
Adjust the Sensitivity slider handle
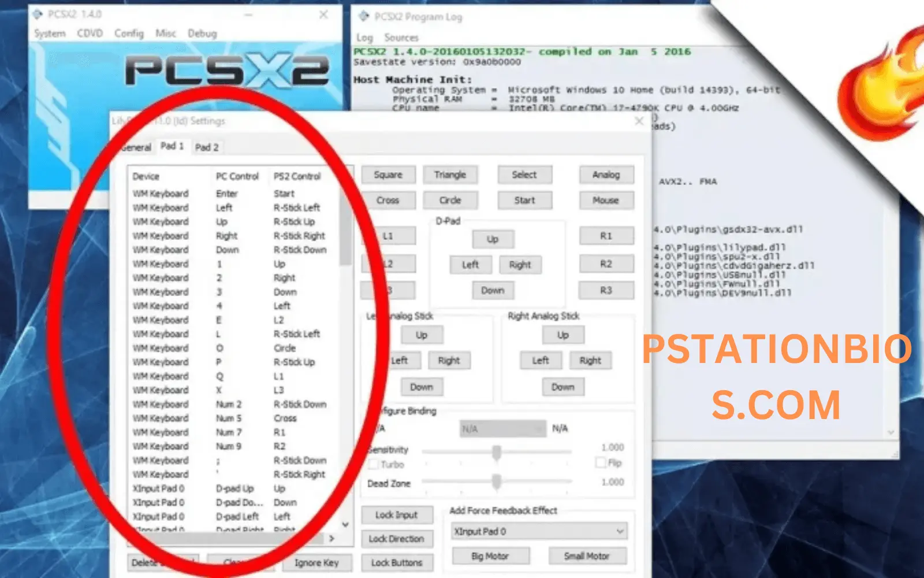click(497, 453)
